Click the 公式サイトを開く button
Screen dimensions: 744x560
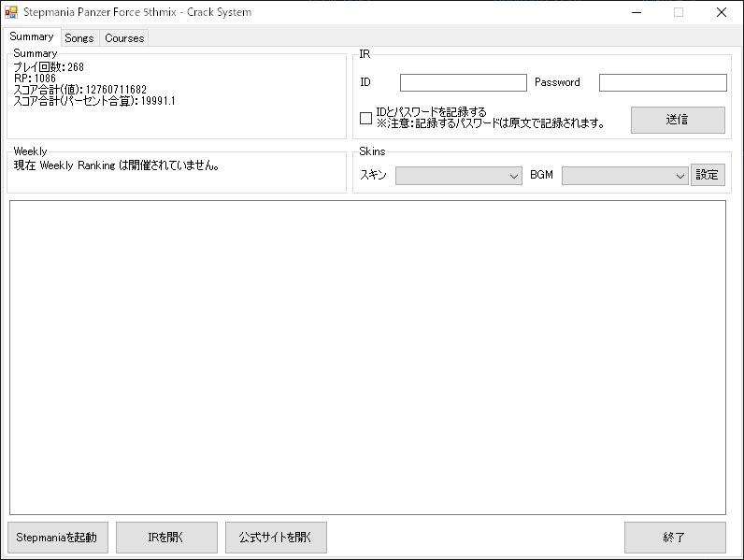(x=276, y=538)
